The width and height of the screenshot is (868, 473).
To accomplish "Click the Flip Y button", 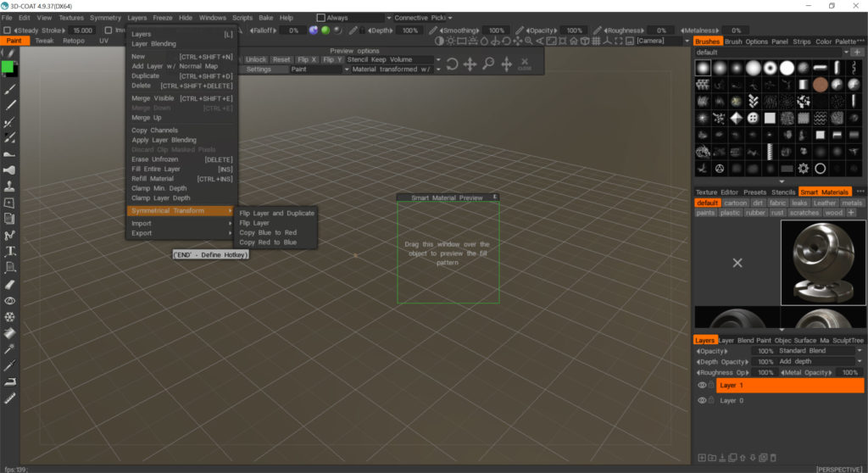I will coord(332,60).
